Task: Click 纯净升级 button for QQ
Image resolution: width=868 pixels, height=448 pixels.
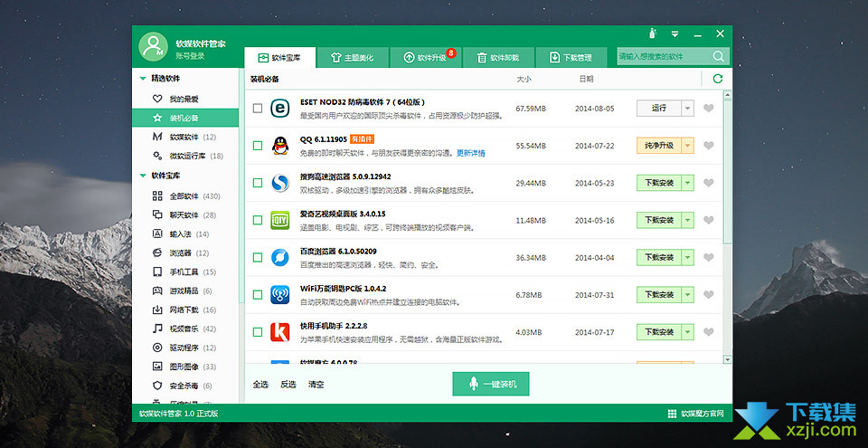Action: coord(659,146)
